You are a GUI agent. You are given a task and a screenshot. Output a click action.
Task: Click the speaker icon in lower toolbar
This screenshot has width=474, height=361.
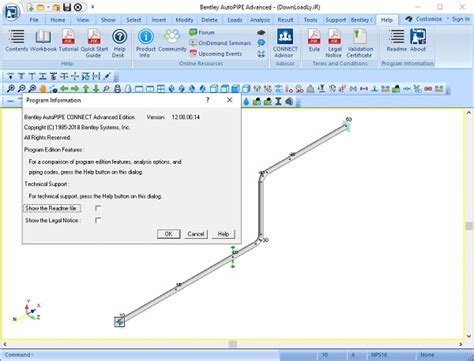pos(289,101)
